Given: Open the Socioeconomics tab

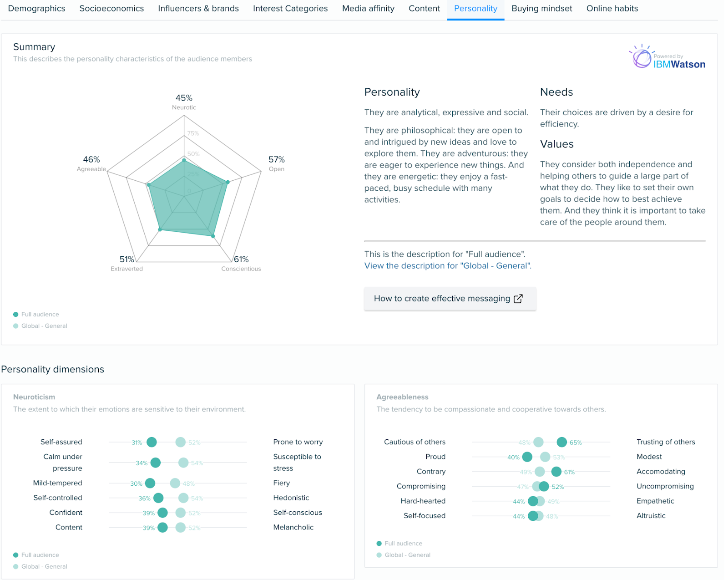Looking at the screenshot, I should click(x=111, y=9).
